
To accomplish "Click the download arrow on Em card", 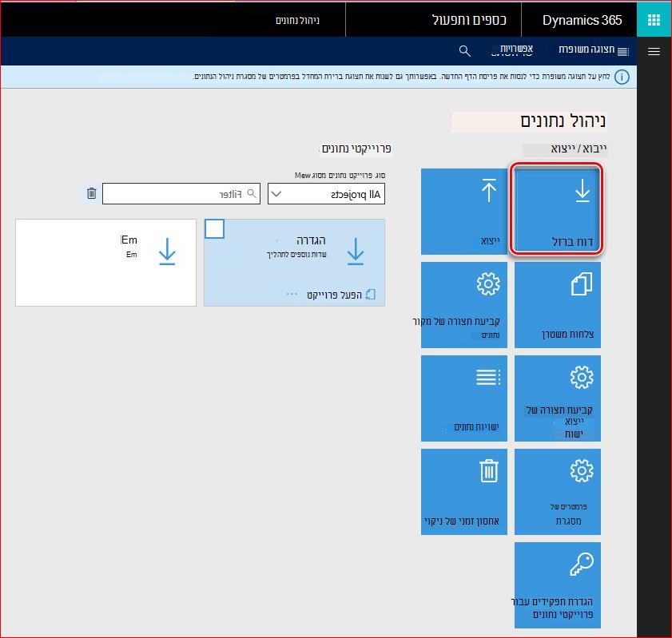I will point(167,252).
